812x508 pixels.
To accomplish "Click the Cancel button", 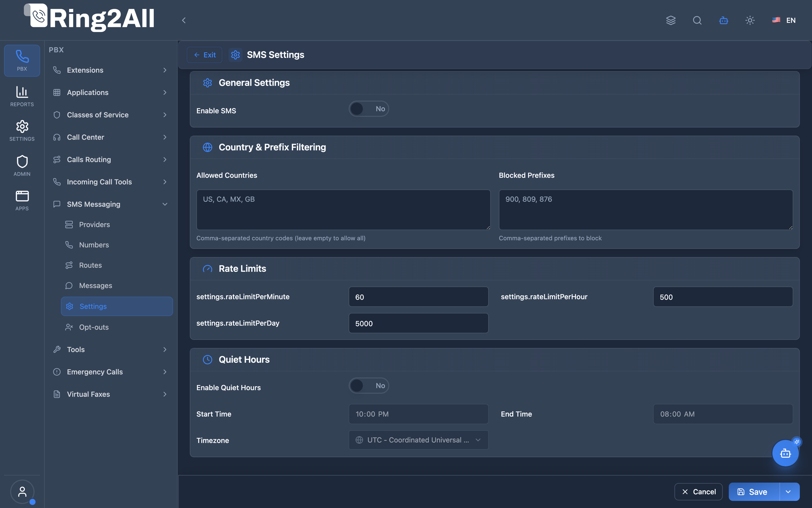I will click(x=699, y=491).
